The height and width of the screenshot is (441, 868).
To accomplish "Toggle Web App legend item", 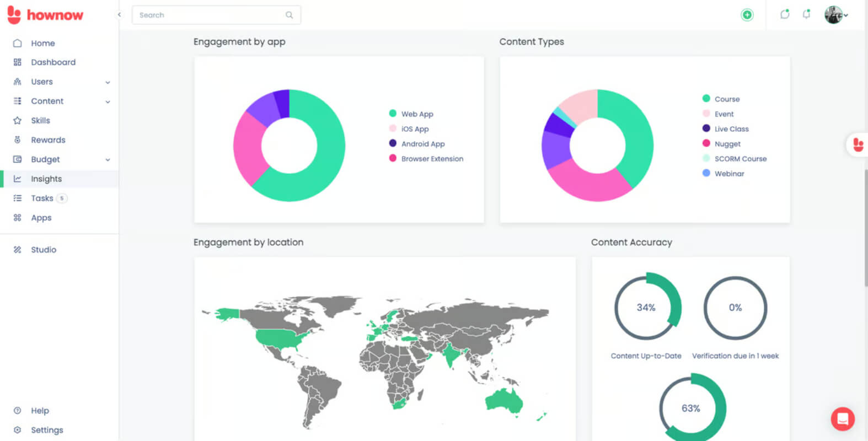I will click(411, 114).
